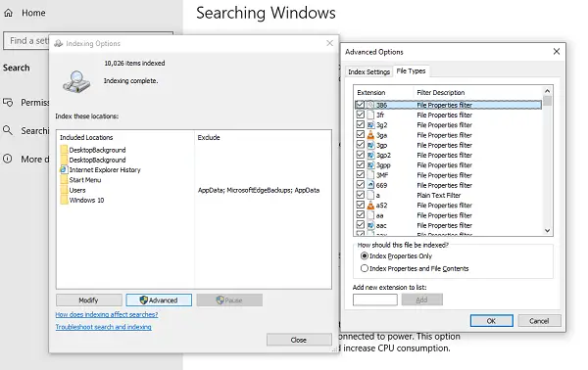The width and height of the screenshot is (588, 370).
Task: Click the blank file icon beside 3fr
Action: point(370,115)
